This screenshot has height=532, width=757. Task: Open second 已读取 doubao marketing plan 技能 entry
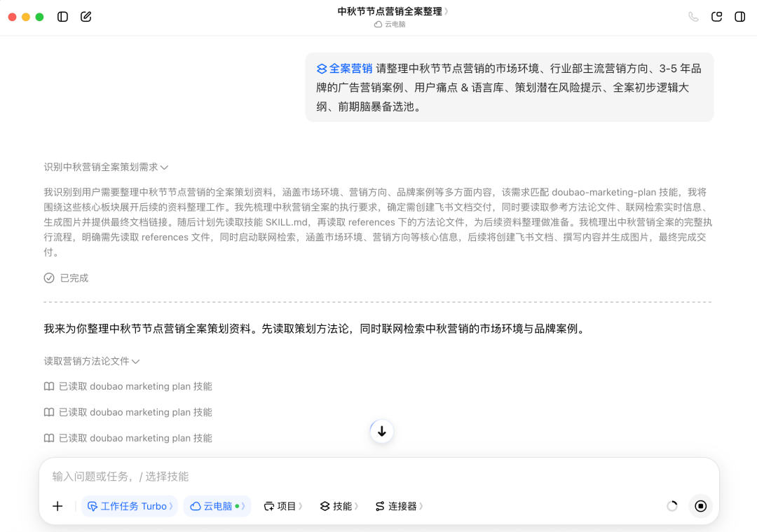coord(128,412)
